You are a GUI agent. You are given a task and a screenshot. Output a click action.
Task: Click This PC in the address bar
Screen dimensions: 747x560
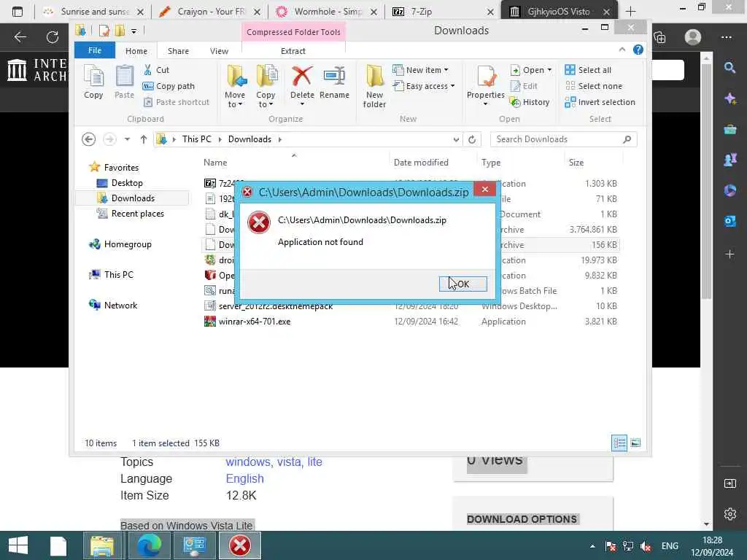tap(197, 139)
